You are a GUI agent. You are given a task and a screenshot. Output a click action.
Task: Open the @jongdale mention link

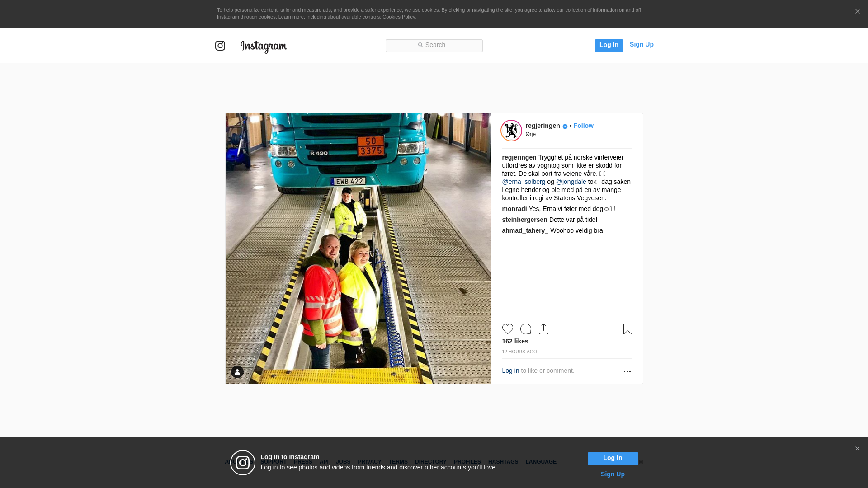click(x=571, y=182)
